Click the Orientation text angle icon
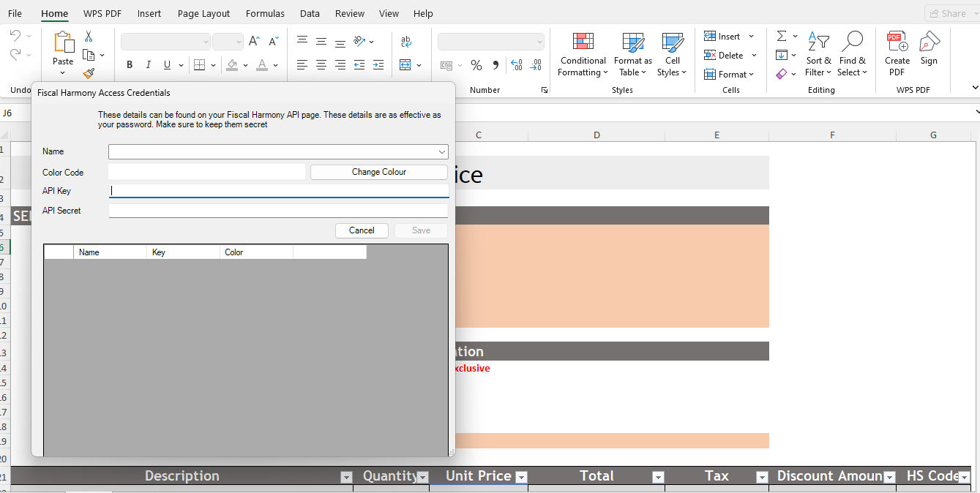This screenshot has width=980, height=493. tap(360, 42)
